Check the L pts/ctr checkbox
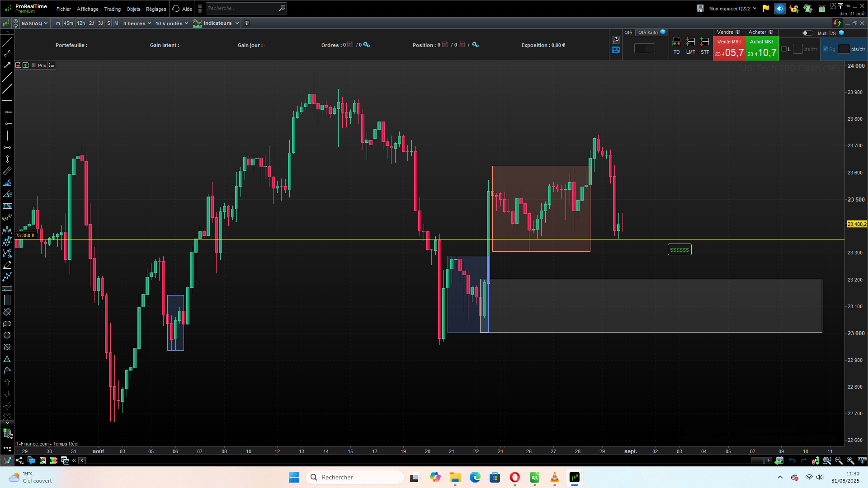Image resolution: width=868 pixels, height=488 pixels. (x=784, y=49)
